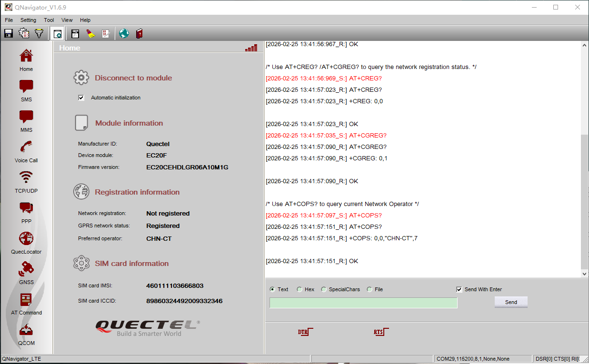The width and height of the screenshot is (589, 364).
Task: Open the QuecLocator sidebar section
Action: click(x=26, y=243)
